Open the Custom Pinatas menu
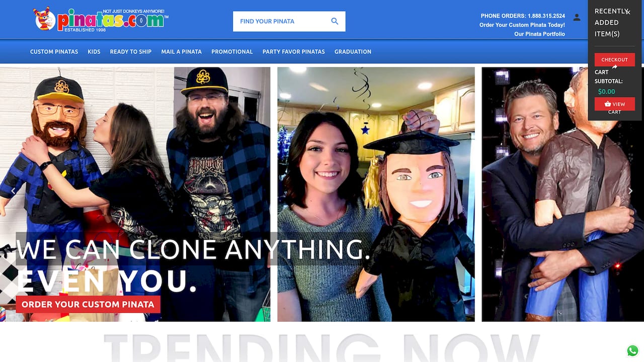The width and height of the screenshot is (644, 362). click(x=54, y=52)
